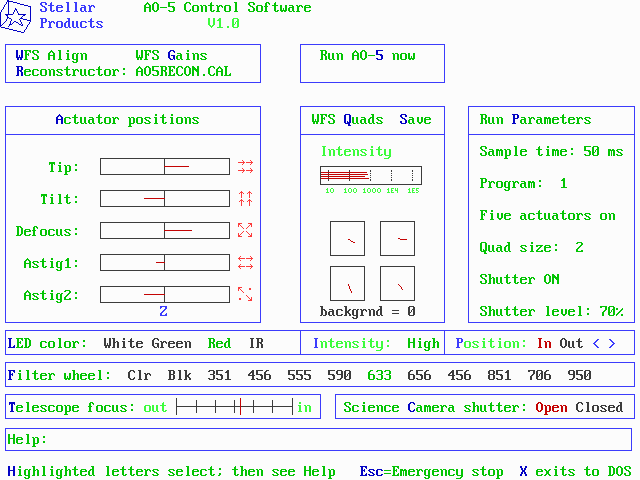Image resolution: width=640 pixels, height=480 pixels.
Task: Select the 706 filter
Action: pyautogui.click(x=539, y=375)
